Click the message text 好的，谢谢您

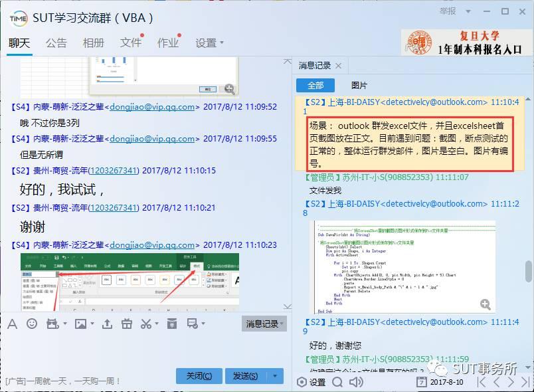tap(335, 346)
